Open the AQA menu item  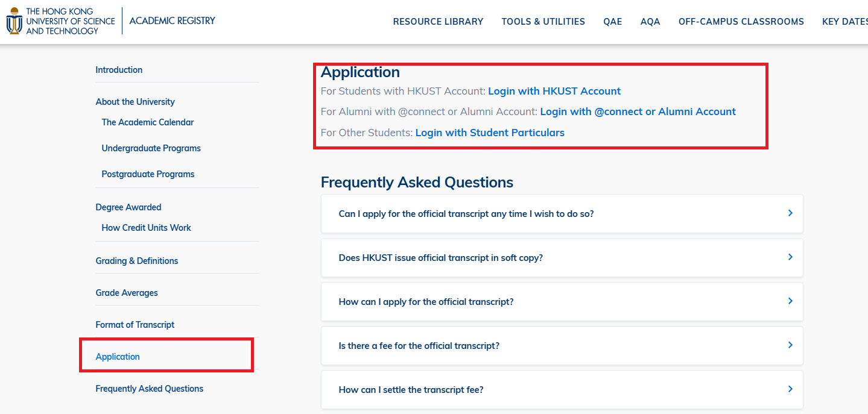(650, 22)
